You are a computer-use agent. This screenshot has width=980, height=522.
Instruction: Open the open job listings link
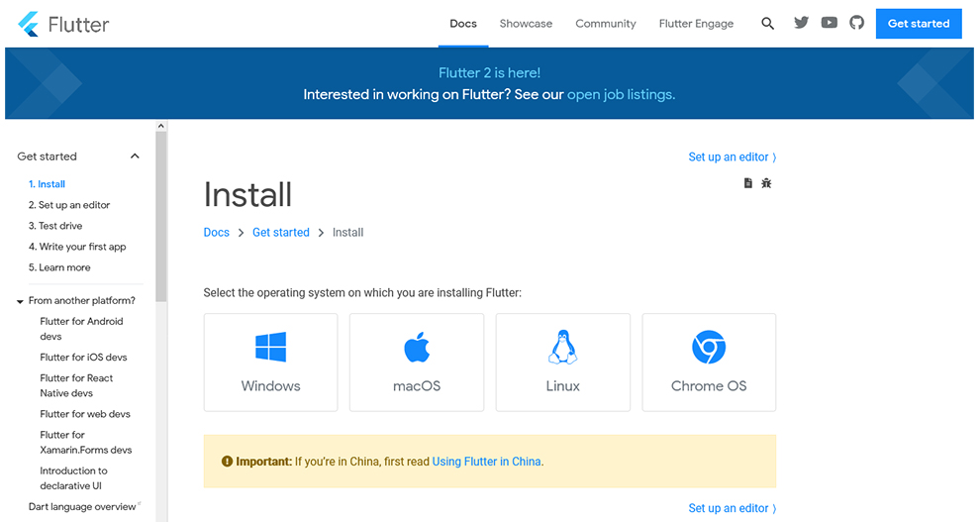[x=622, y=94]
